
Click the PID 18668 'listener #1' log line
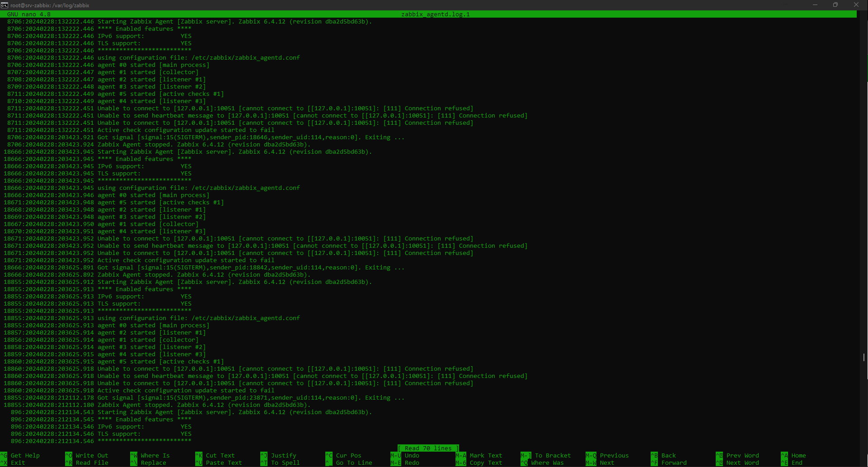click(x=105, y=210)
